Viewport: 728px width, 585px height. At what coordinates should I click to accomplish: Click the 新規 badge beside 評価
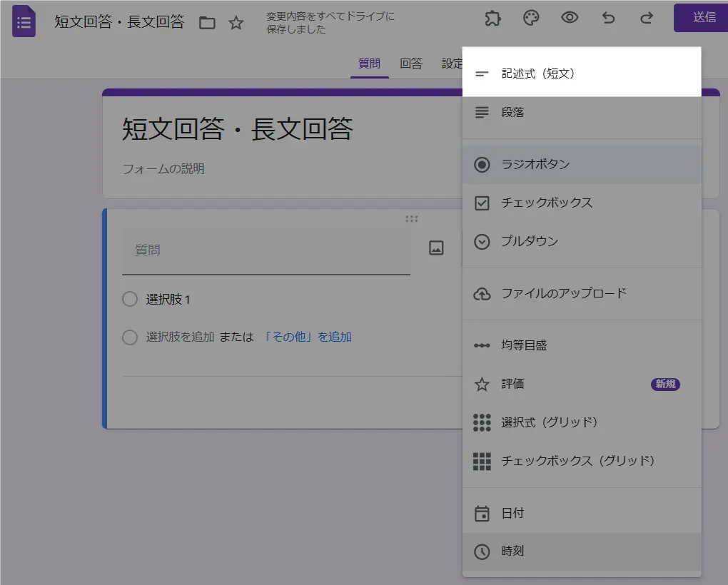(665, 384)
